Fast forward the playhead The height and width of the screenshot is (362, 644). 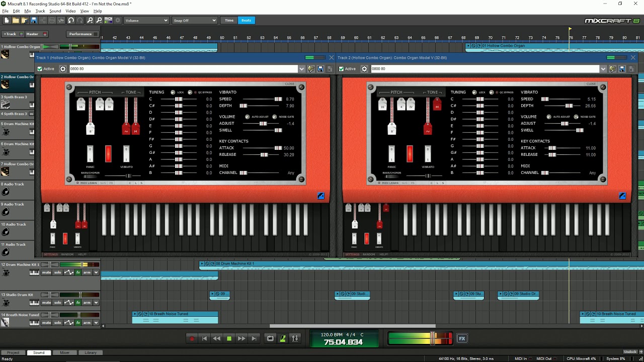tap(242, 338)
